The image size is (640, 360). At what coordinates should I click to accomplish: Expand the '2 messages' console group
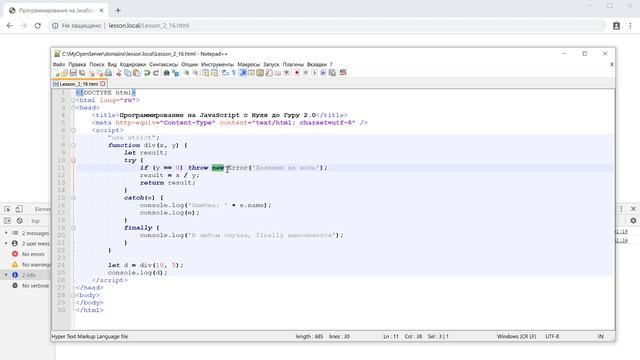coord(6,233)
